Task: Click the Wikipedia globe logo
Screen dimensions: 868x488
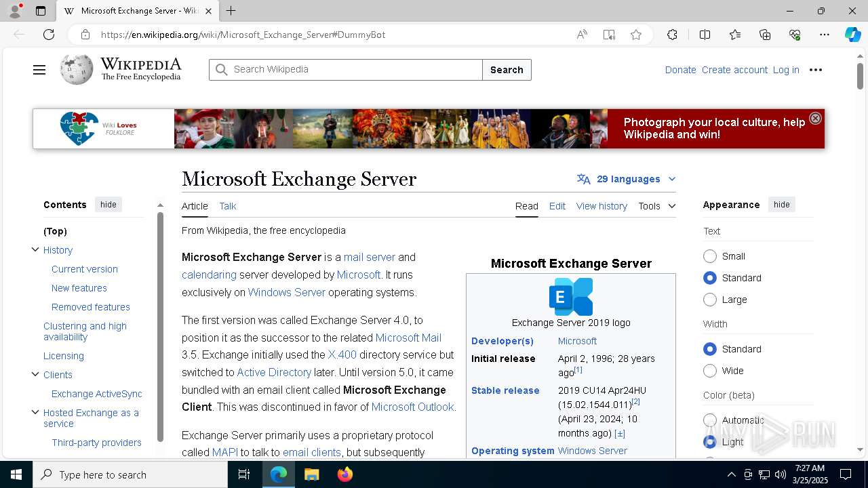Action: pyautogui.click(x=76, y=69)
